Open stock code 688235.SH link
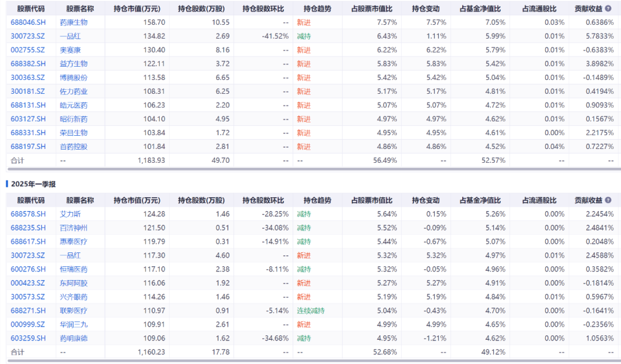The width and height of the screenshot is (621, 364). tap(28, 228)
